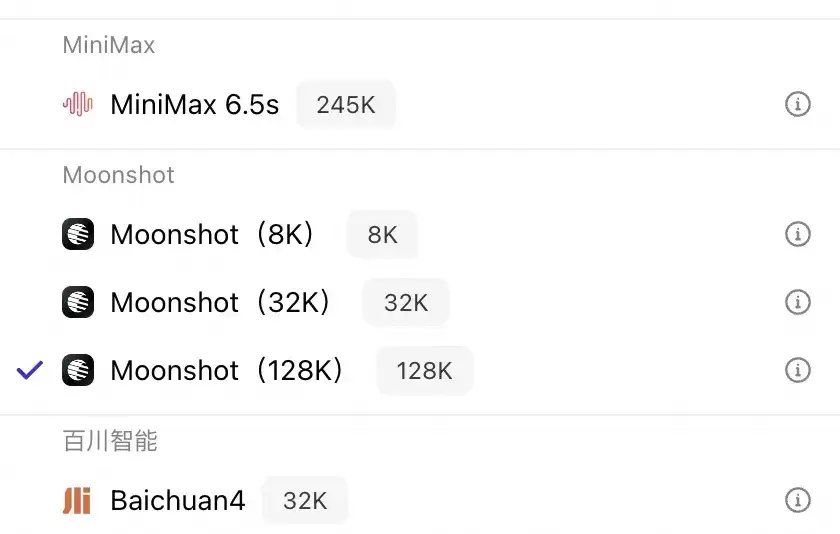
Task: Click the Moonshot (8K) logo icon
Action: (78, 234)
